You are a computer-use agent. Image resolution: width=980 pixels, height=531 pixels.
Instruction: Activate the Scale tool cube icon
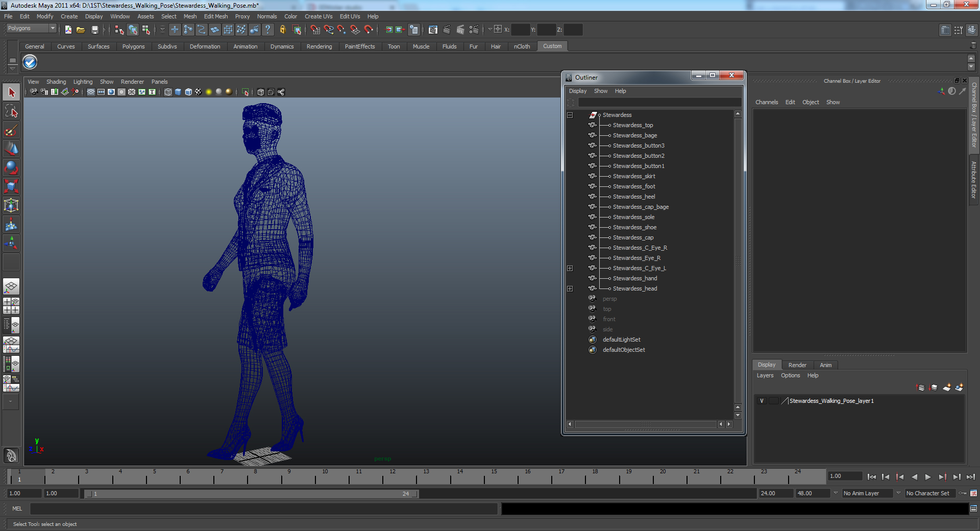coord(11,186)
